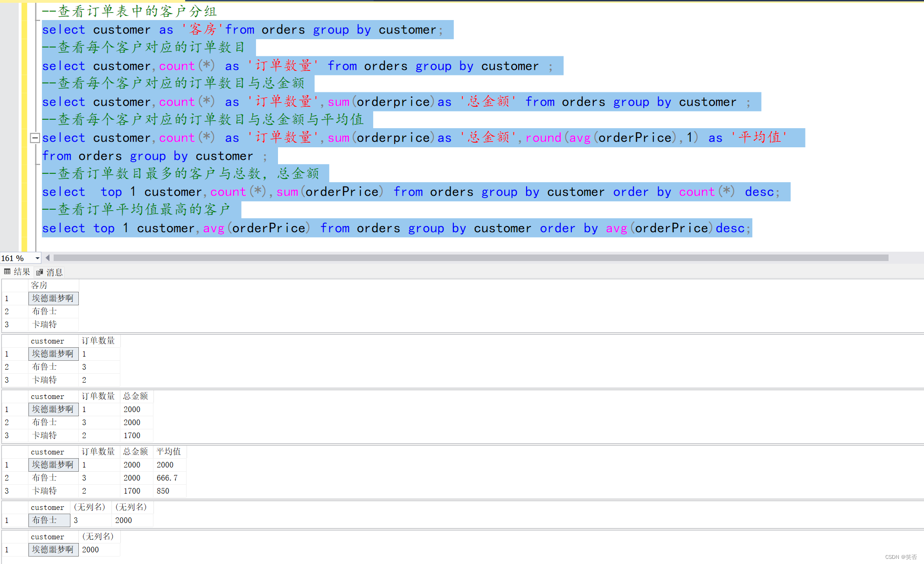Select the last grid's 埃德噩梦啊 cell
This screenshot has width=924, height=564.
[53, 550]
